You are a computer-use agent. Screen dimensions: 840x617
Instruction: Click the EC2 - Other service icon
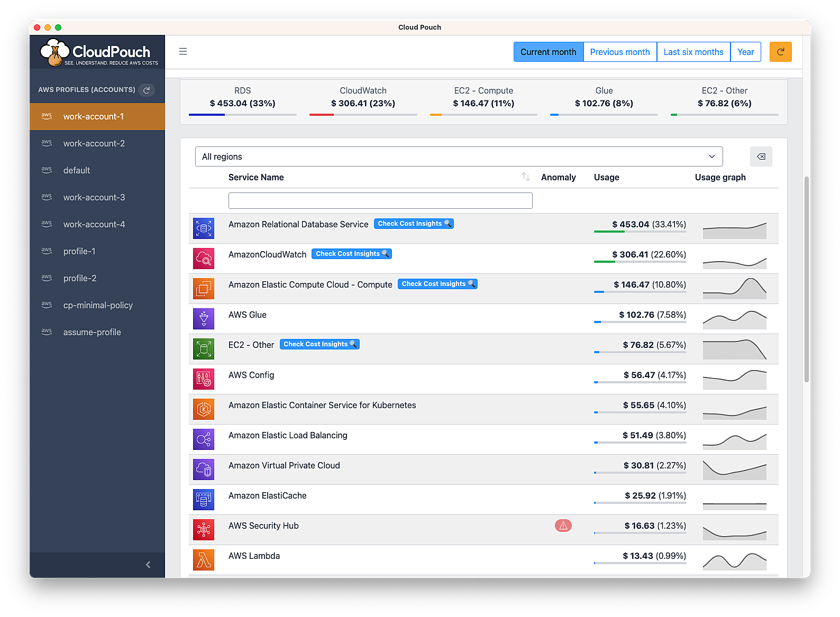coord(204,349)
